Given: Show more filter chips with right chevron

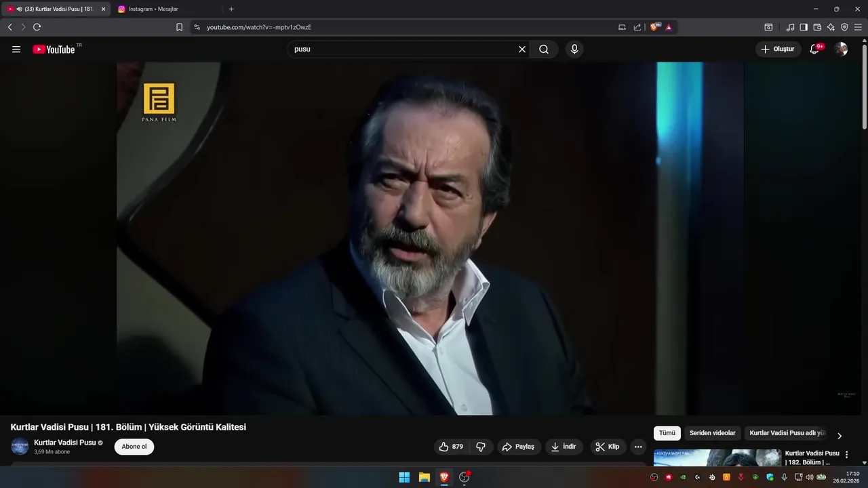Looking at the screenshot, I should [840, 436].
